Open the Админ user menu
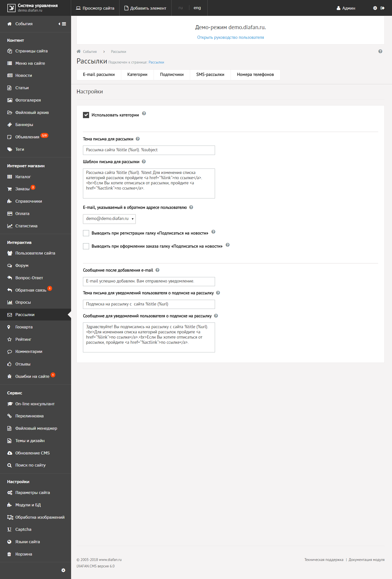 (x=346, y=8)
